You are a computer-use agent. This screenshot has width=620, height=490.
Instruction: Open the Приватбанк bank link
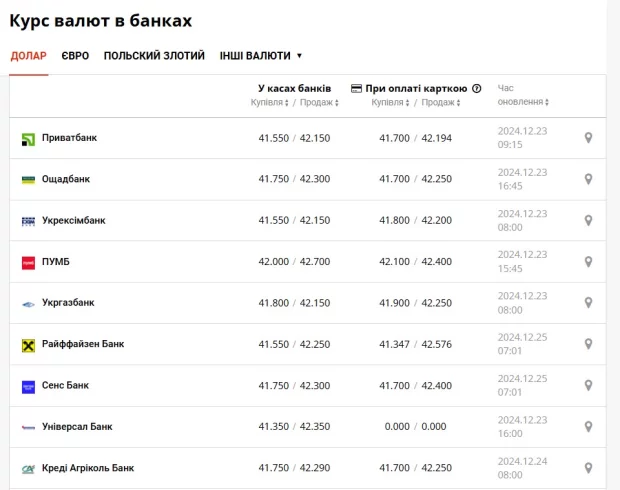pos(69,138)
